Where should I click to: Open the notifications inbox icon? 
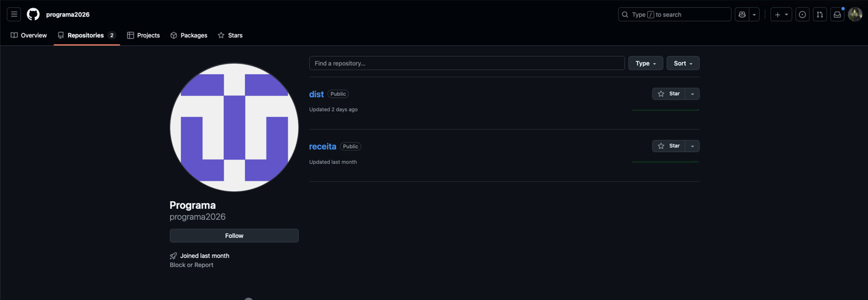(838, 15)
